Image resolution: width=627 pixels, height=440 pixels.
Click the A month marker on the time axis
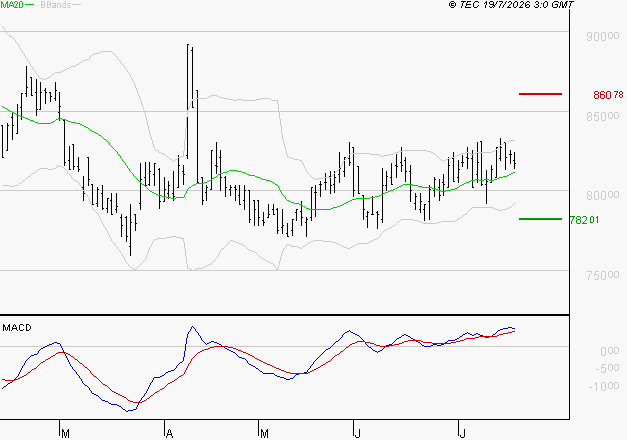[x=170, y=434]
